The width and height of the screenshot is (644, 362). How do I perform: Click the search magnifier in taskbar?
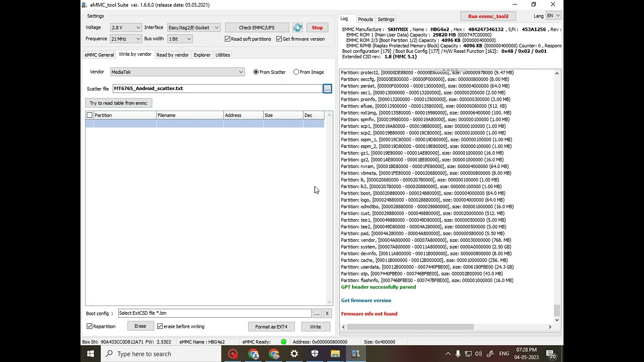tap(109, 354)
